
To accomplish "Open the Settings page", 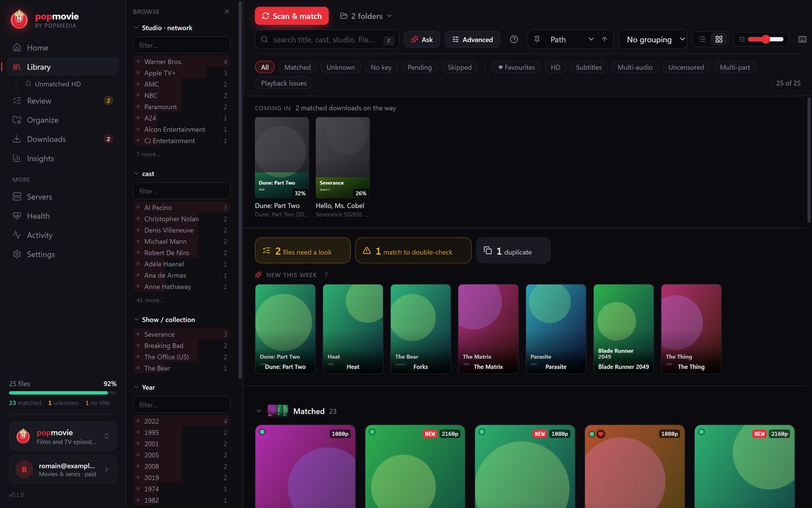I will coord(63,254).
